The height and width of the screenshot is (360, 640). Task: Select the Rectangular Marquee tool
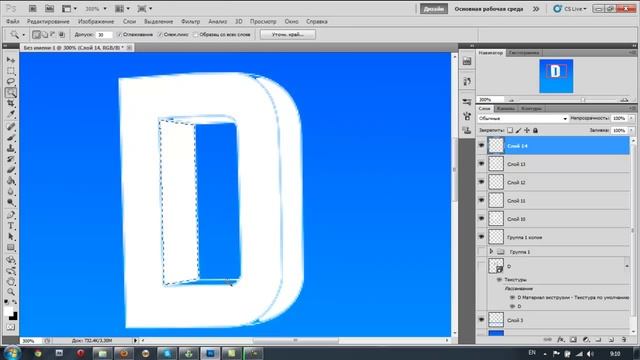11,71
